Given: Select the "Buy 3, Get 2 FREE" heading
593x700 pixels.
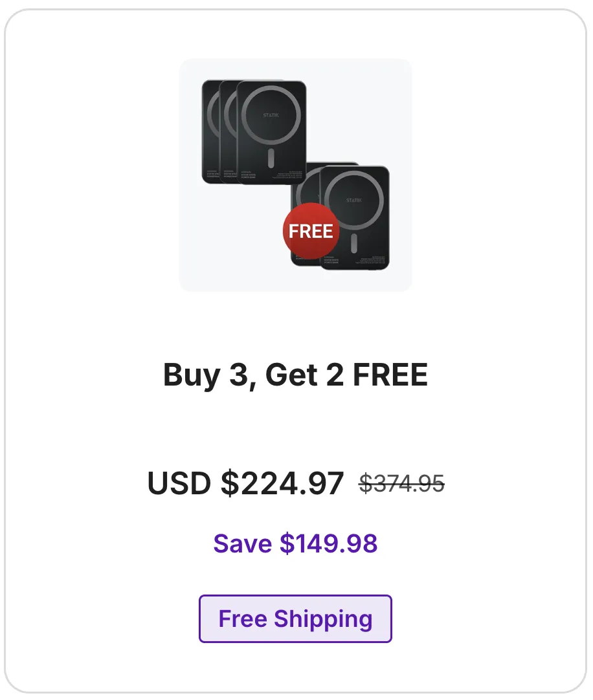Looking at the screenshot, I should [295, 375].
